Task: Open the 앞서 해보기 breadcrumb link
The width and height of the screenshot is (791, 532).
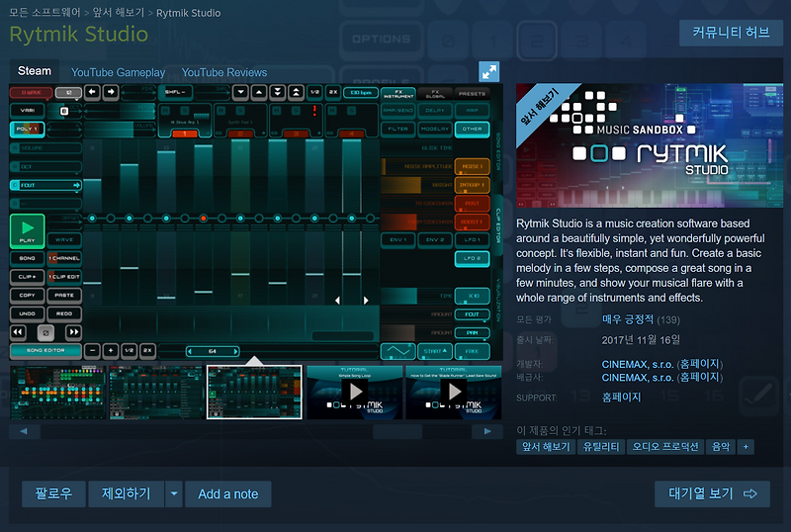Action: 118,13
